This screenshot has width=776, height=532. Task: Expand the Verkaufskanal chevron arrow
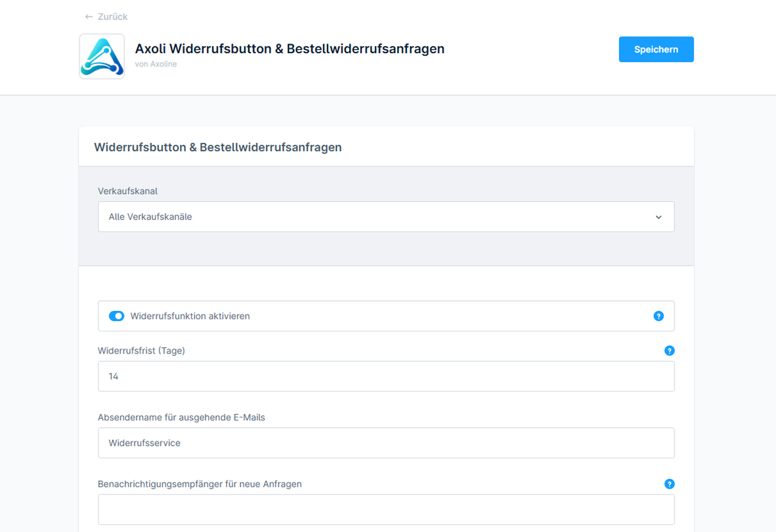click(x=658, y=217)
